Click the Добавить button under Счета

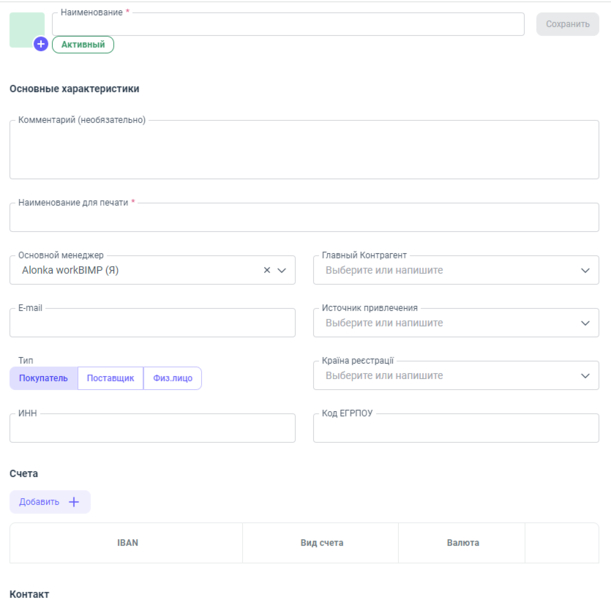click(49, 502)
